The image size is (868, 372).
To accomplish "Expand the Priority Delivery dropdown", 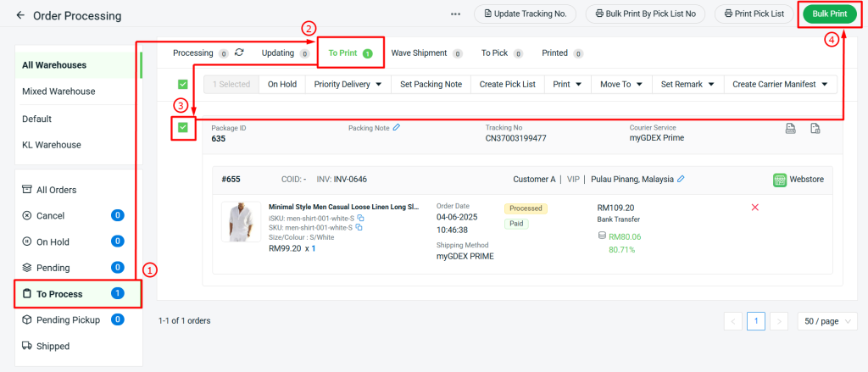I will tap(348, 84).
